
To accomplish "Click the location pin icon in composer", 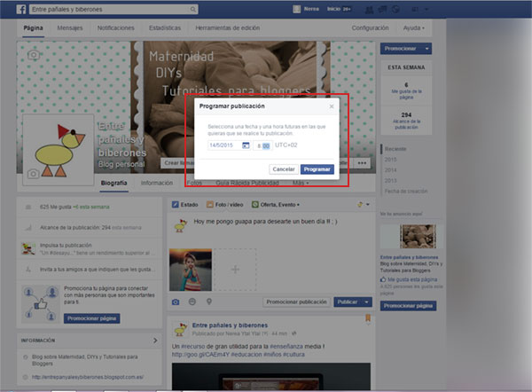I will click(209, 302).
